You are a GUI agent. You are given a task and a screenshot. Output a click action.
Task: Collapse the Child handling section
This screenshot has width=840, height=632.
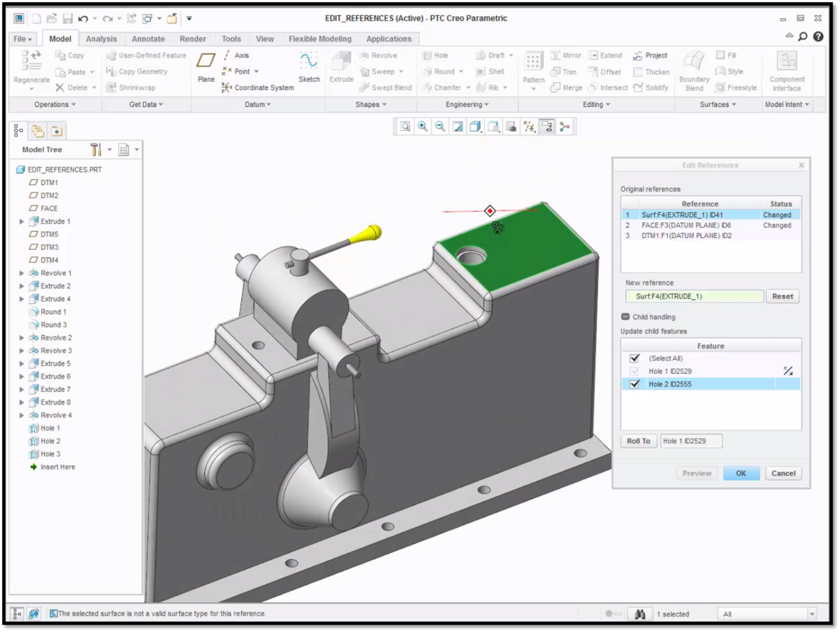click(625, 317)
